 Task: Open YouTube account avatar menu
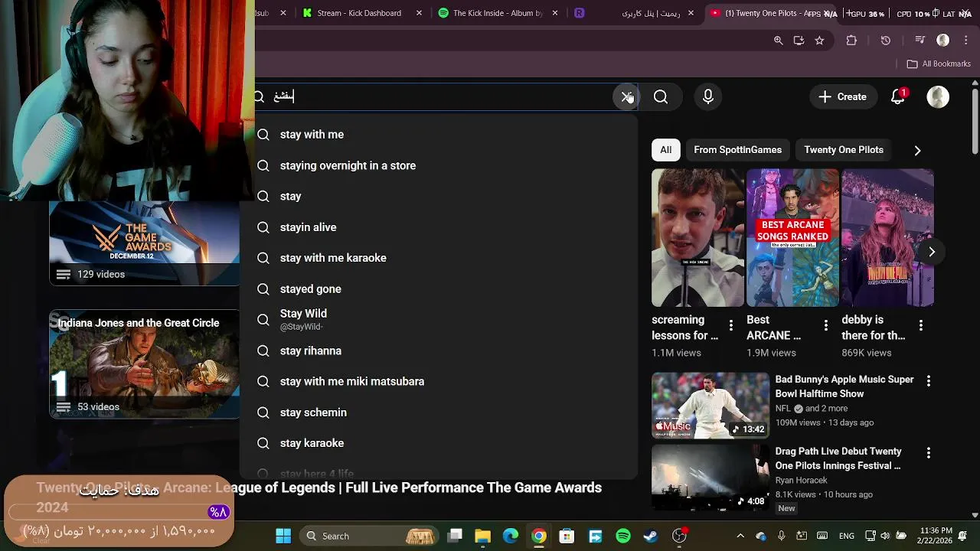tap(938, 97)
